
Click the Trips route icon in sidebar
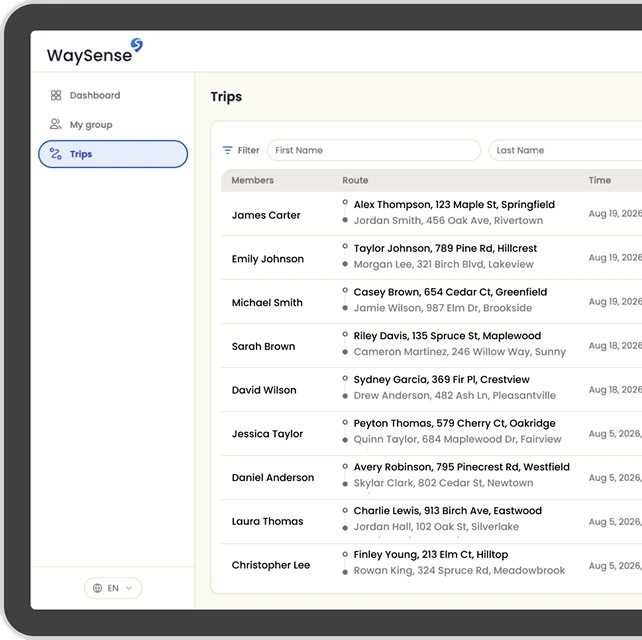56,154
